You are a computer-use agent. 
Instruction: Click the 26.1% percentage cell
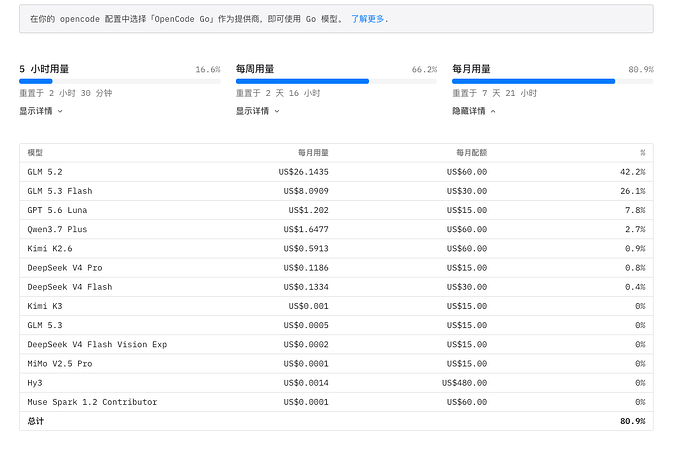pyautogui.click(x=633, y=191)
